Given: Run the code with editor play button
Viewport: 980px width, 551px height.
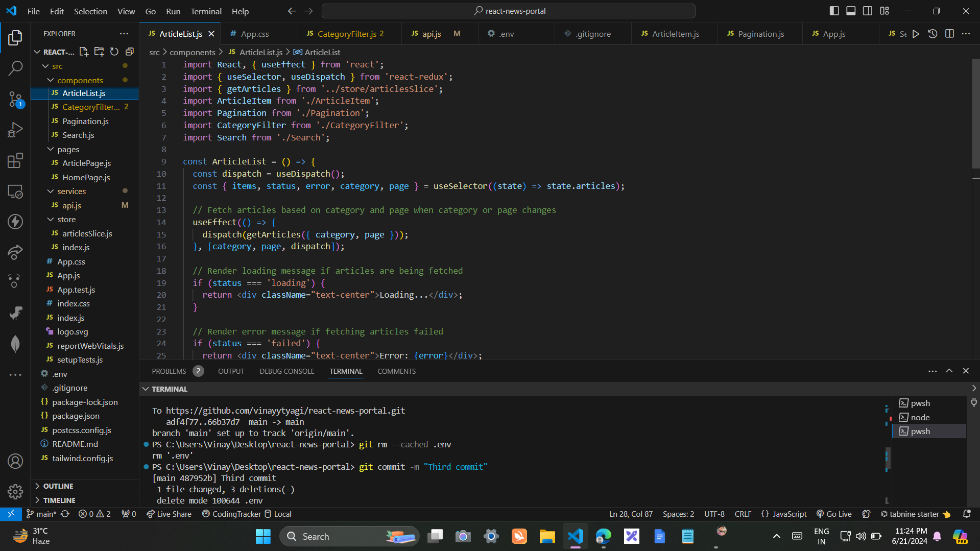Looking at the screenshot, I should coord(916,34).
